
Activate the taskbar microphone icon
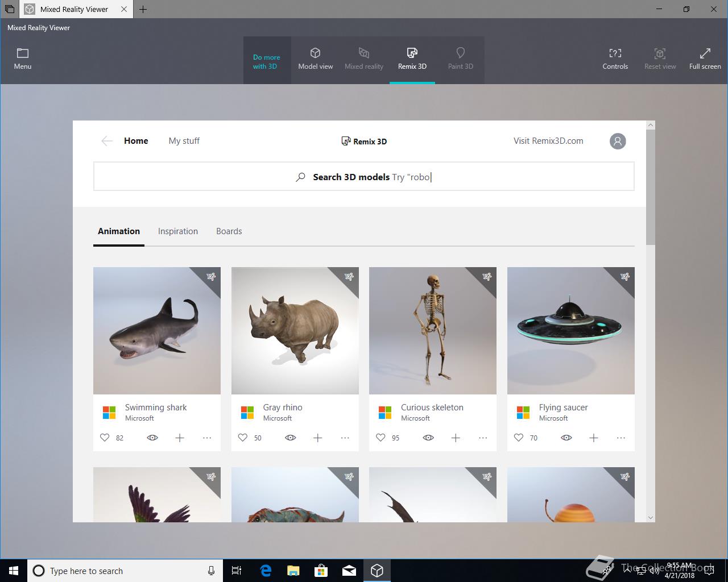click(211, 571)
